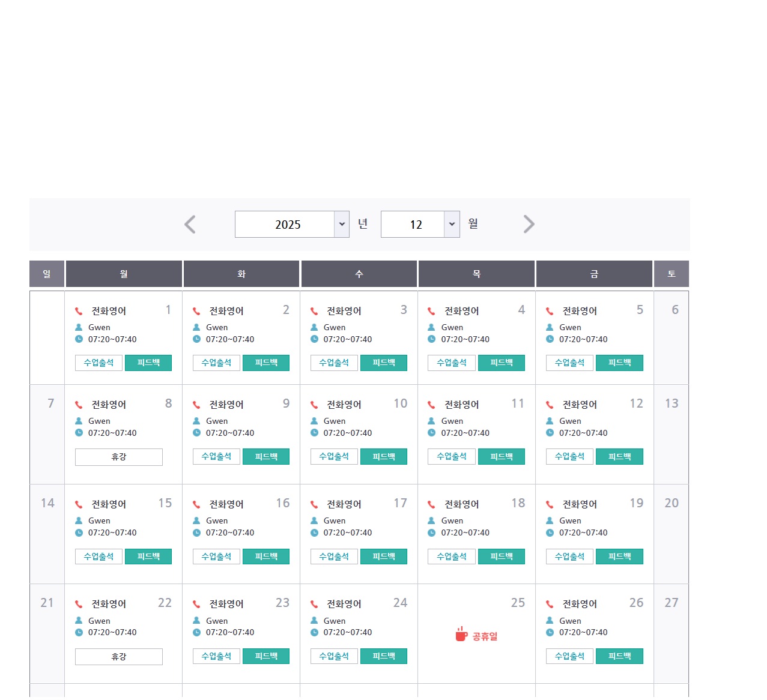Viewport: 767px width, 700px height.
Task: Open 피드백 for December 19 class
Action: tap(619, 557)
